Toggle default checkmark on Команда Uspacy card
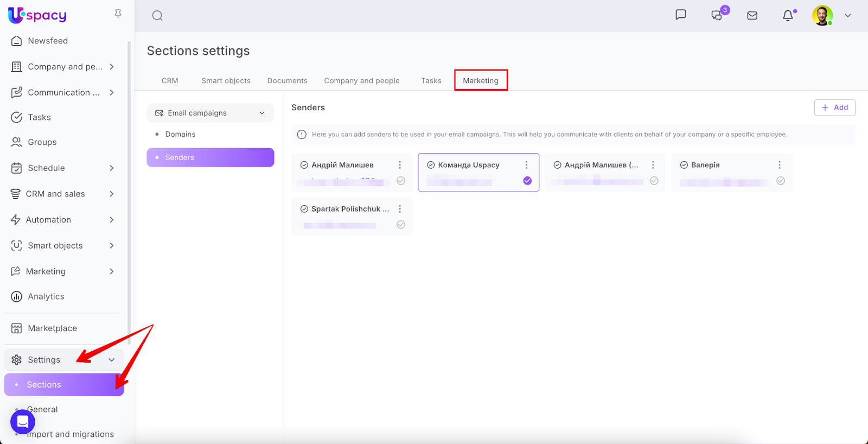This screenshot has width=868, height=444. click(x=527, y=181)
